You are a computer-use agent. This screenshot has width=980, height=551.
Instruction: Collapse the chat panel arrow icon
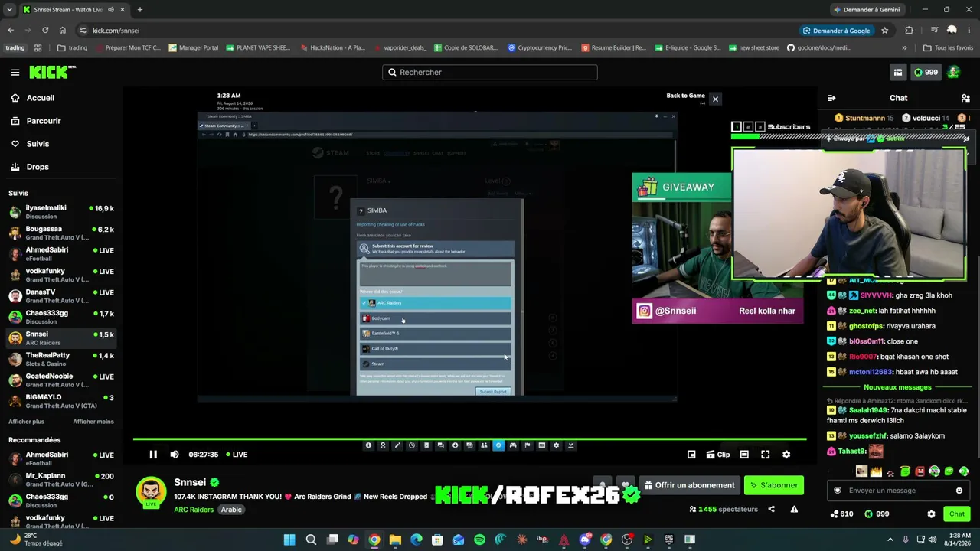[831, 98]
